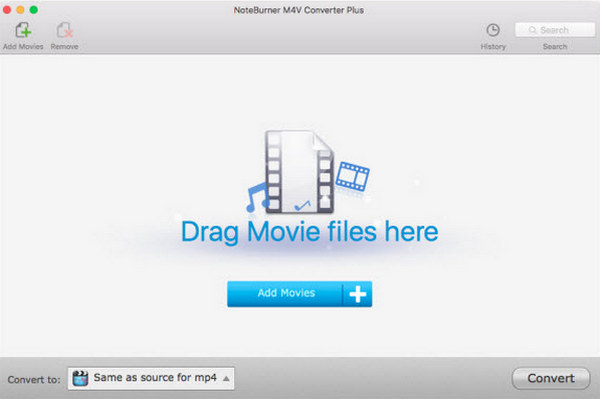Open the 'Same as source for mp4' dropdown
The width and height of the screenshot is (600, 399).
151,379
